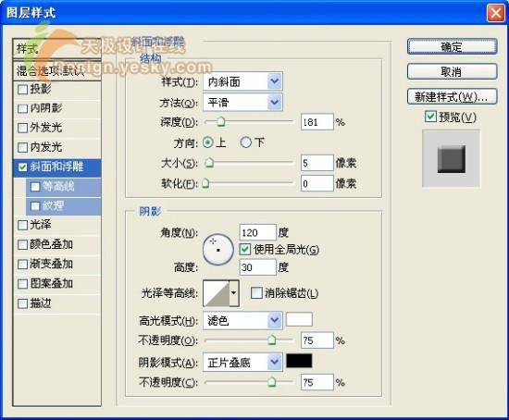The width and height of the screenshot is (509, 420).
Task: Expand the 高光模式 滤色 dropdown
Action: point(242,320)
